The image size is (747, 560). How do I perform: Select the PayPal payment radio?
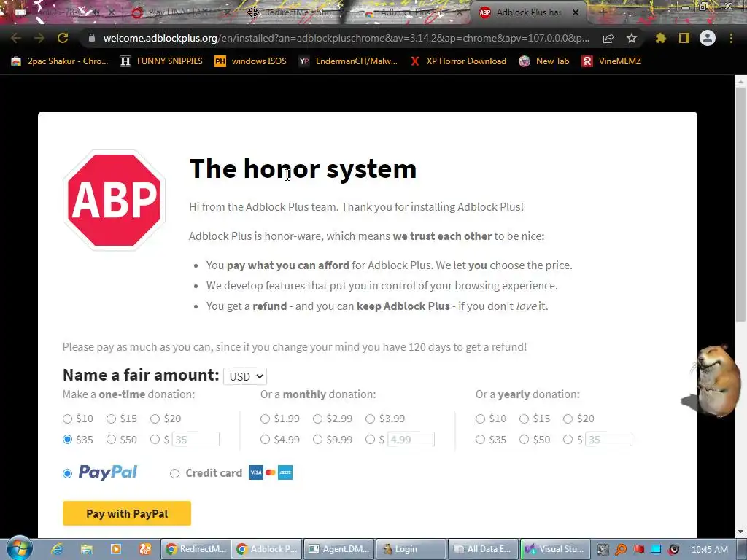pos(67,473)
